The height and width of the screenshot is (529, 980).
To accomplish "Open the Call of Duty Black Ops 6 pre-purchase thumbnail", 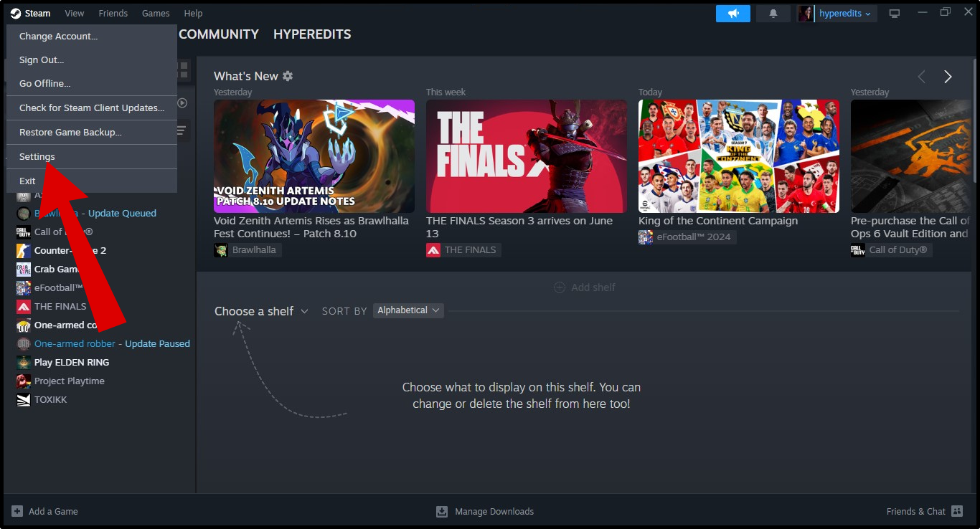I will click(910, 156).
